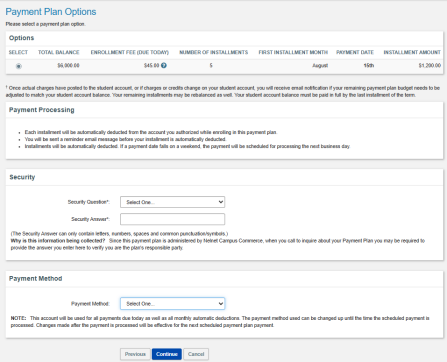Image resolution: width=447 pixels, height=362 pixels.
Task: Click the Continue button
Action: [167, 354]
